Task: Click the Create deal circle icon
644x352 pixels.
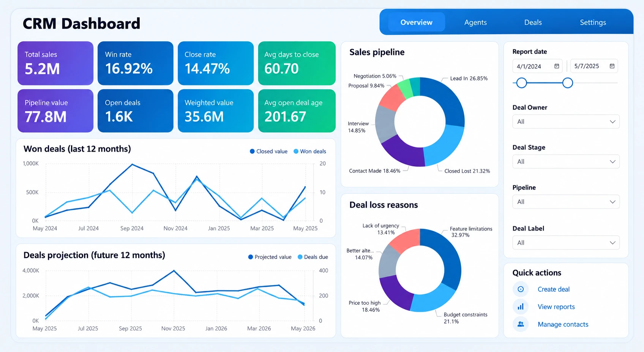Action: coord(521,289)
